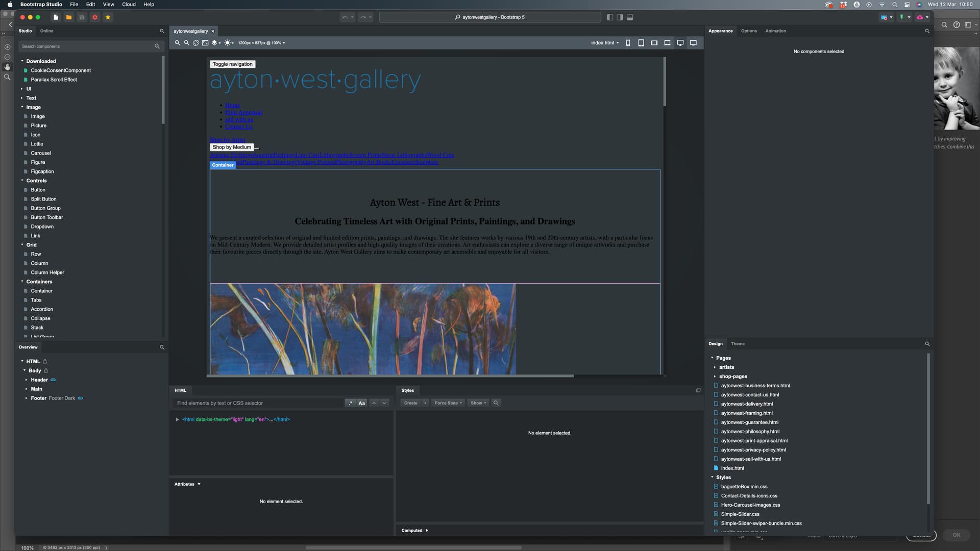Screen dimensions: 980x551
Task: Click the zoom in magnifier on the stage toolbar
Action: click(x=178, y=43)
